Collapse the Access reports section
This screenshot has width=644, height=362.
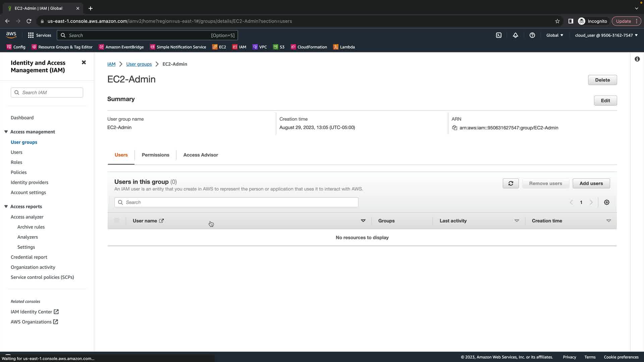click(x=6, y=206)
